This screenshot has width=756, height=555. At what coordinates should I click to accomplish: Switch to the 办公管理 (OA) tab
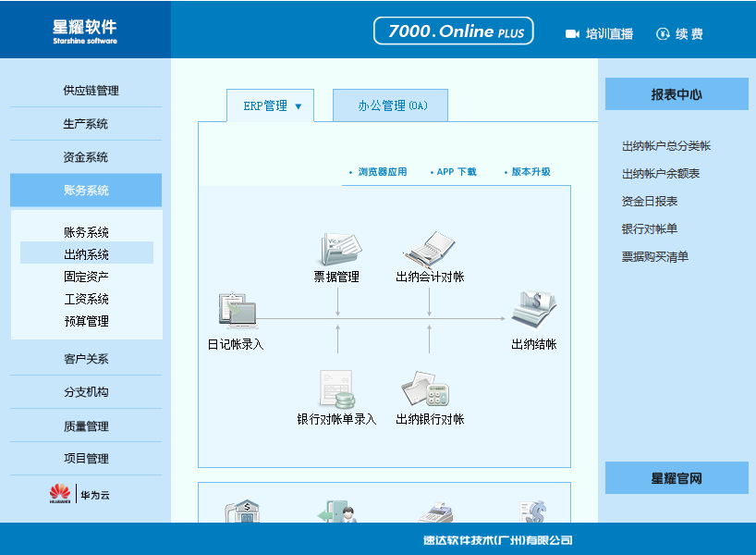pos(391,105)
